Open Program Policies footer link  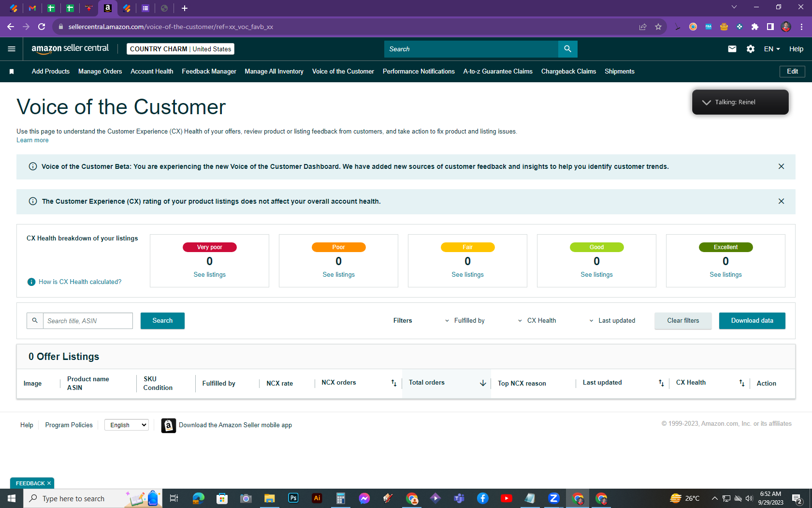[69, 425]
